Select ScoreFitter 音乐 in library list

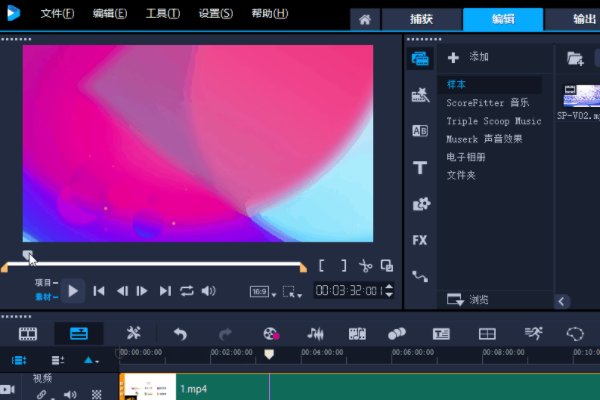tap(488, 103)
